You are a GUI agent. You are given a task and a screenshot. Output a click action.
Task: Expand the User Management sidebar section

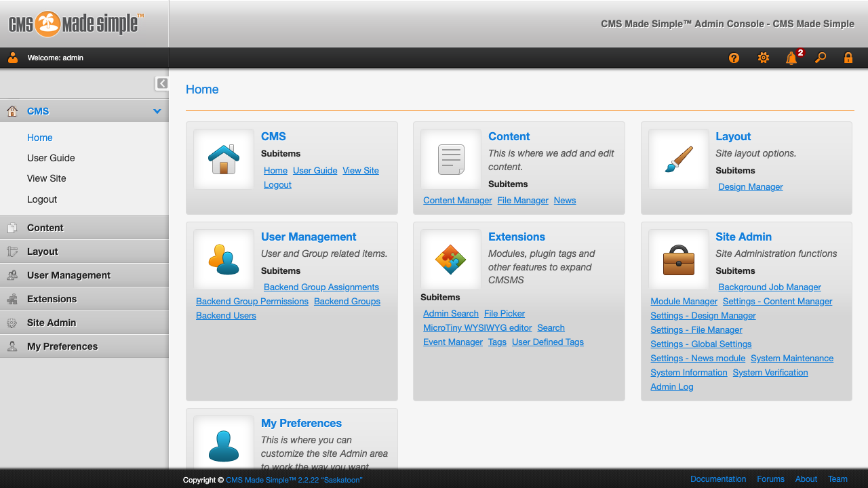pos(84,275)
